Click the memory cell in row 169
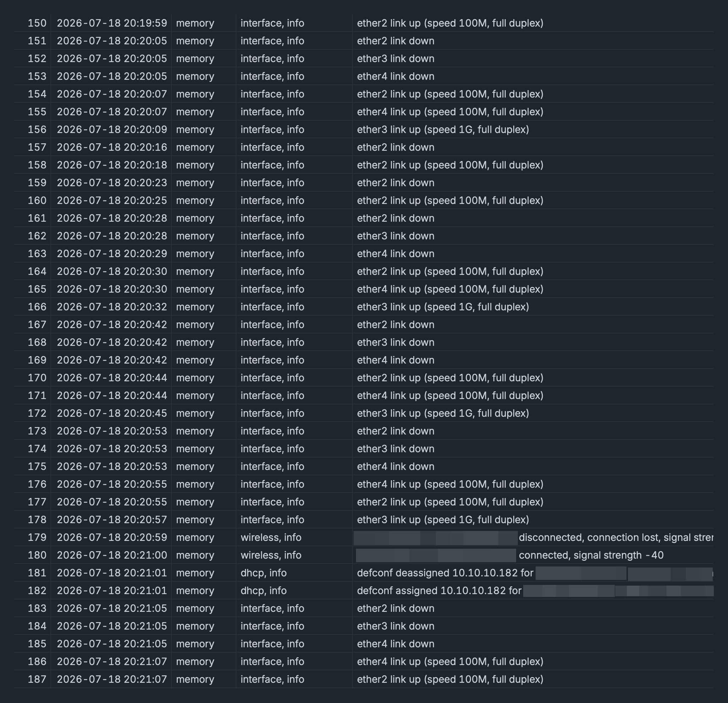The width and height of the screenshot is (728, 703). pyautogui.click(x=195, y=360)
